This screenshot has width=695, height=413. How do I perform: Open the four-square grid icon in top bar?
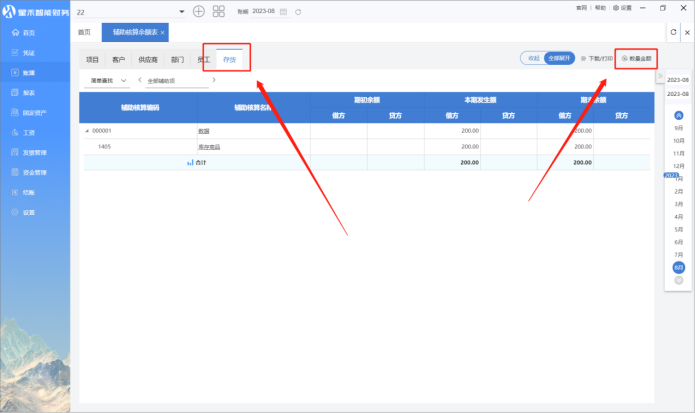click(218, 11)
